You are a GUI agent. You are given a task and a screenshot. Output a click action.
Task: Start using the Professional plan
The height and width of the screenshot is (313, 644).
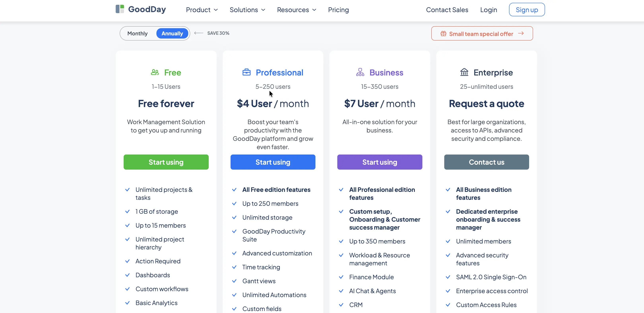click(x=273, y=162)
